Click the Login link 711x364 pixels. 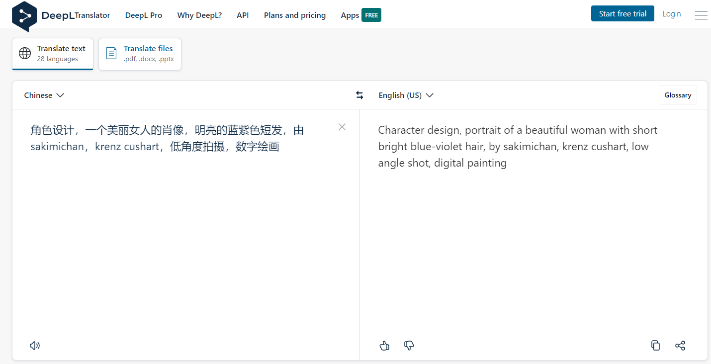[672, 14]
